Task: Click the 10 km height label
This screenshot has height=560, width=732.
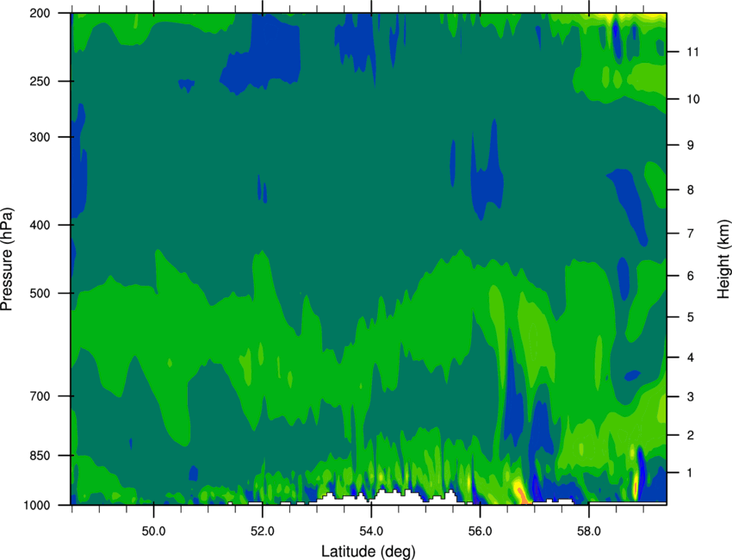Action: tap(693, 99)
